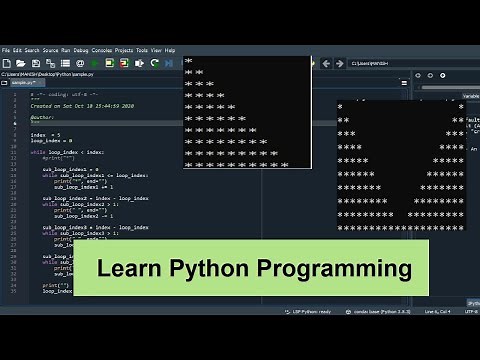Screen dimensions: 480x360
Task: Click the 'sub_loop_index2 = index - loop_index' line
Action: [95, 199]
